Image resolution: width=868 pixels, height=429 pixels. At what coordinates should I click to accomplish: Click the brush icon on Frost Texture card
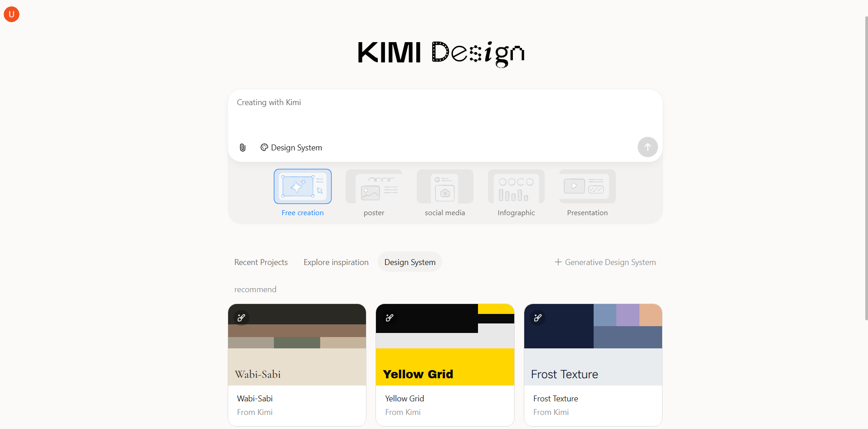[538, 318]
